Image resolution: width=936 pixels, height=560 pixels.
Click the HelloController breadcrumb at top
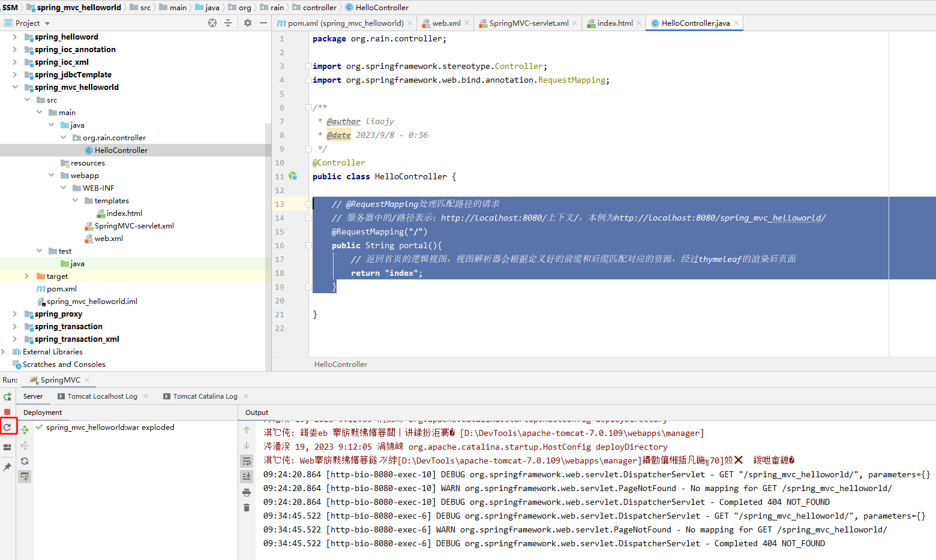coord(377,7)
